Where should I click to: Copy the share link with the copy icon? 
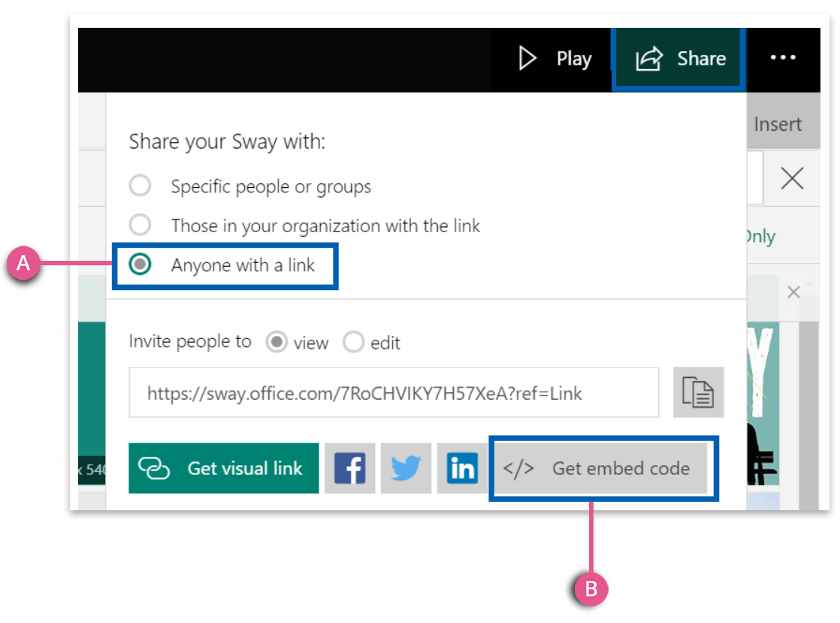pyautogui.click(x=698, y=392)
